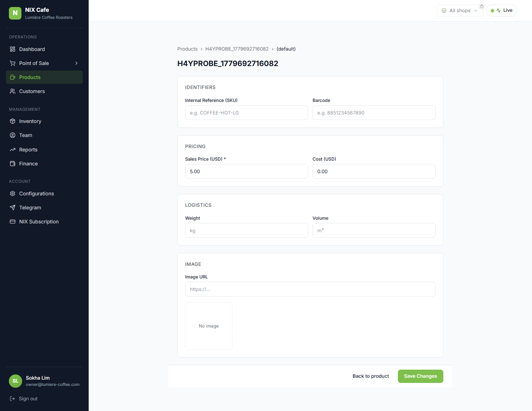Click the Live activity pulse icon
The width and height of the screenshot is (532, 411).
click(498, 10)
